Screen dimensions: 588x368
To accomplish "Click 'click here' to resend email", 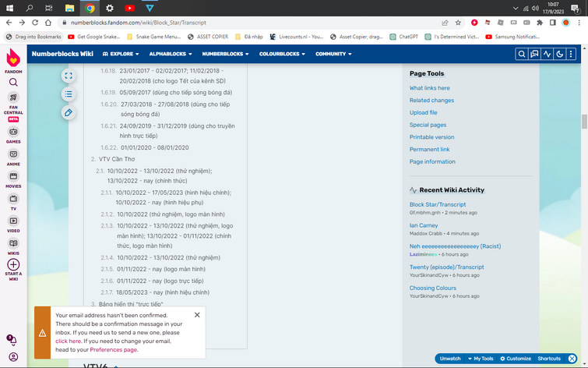I will click(69, 341).
